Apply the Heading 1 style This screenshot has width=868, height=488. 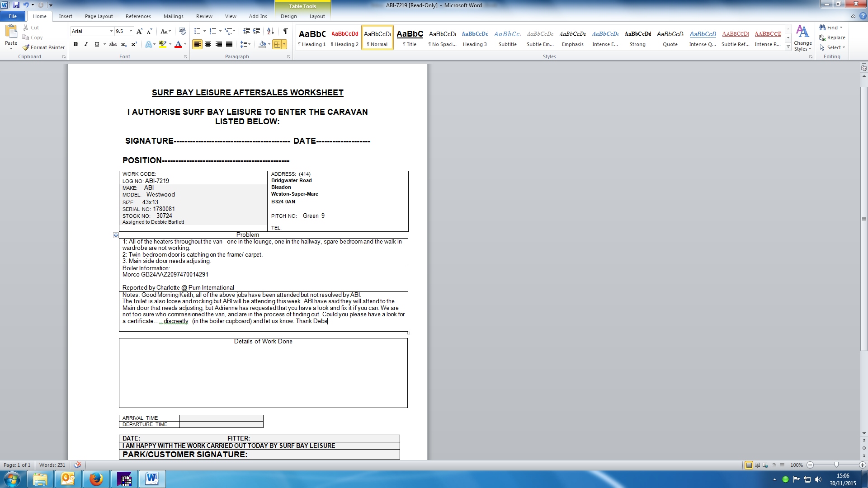click(312, 38)
